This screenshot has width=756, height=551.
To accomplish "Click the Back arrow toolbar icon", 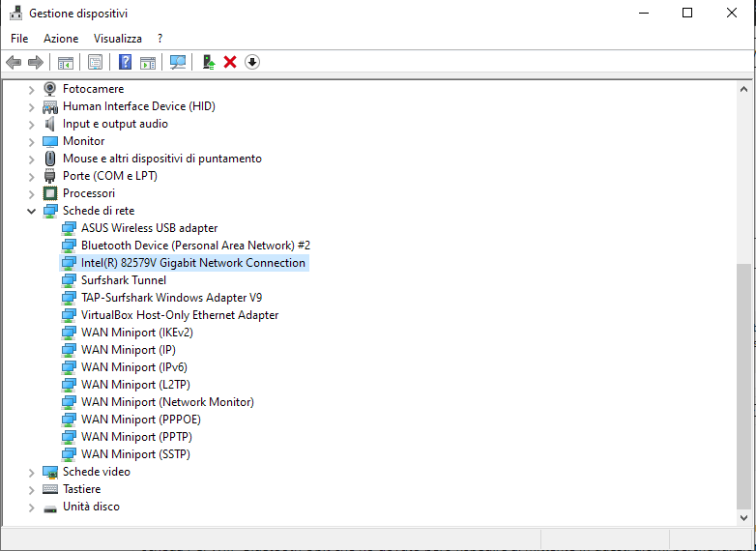I will click(14, 62).
